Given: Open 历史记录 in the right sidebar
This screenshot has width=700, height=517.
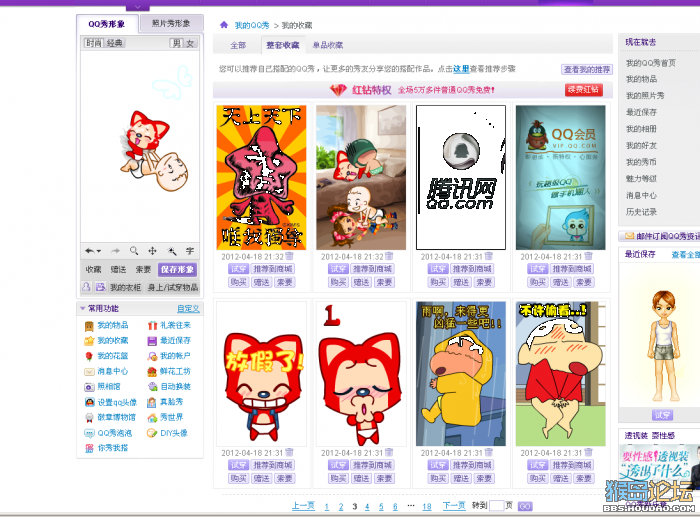Looking at the screenshot, I should (641, 212).
